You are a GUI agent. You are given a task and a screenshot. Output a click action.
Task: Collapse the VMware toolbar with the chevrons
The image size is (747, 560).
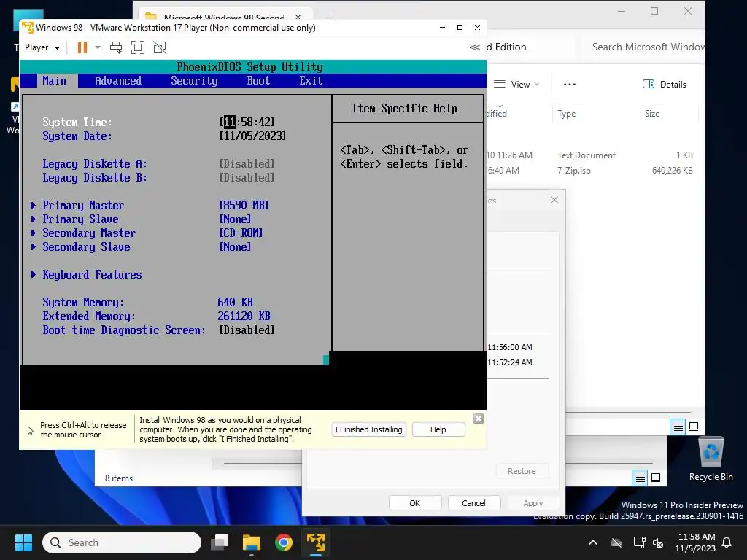point(474,47)
